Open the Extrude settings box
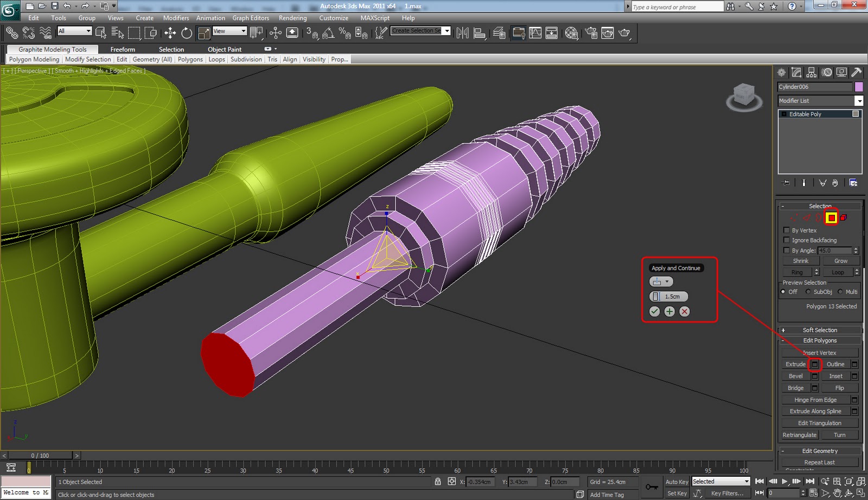Image resolution: width=868 pixels, height=500 pixels. [815, 364]
